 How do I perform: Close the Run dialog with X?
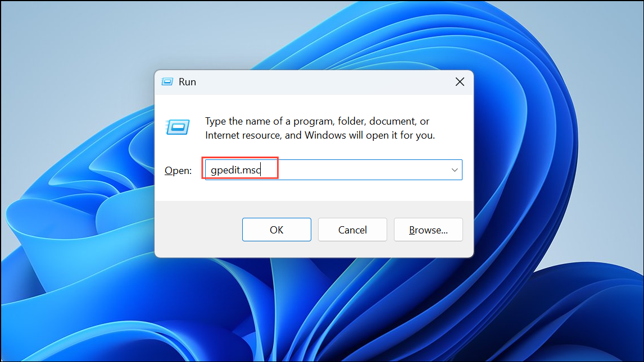[460, 82]
